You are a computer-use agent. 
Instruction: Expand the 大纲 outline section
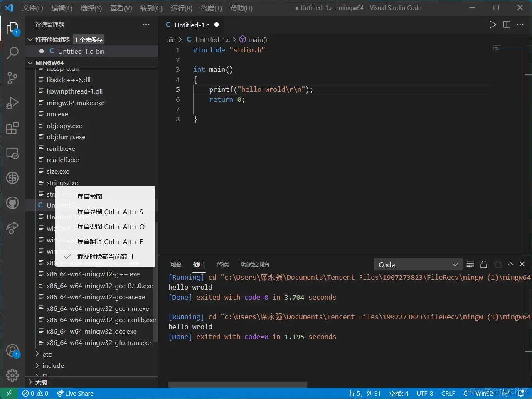[41, 382]
